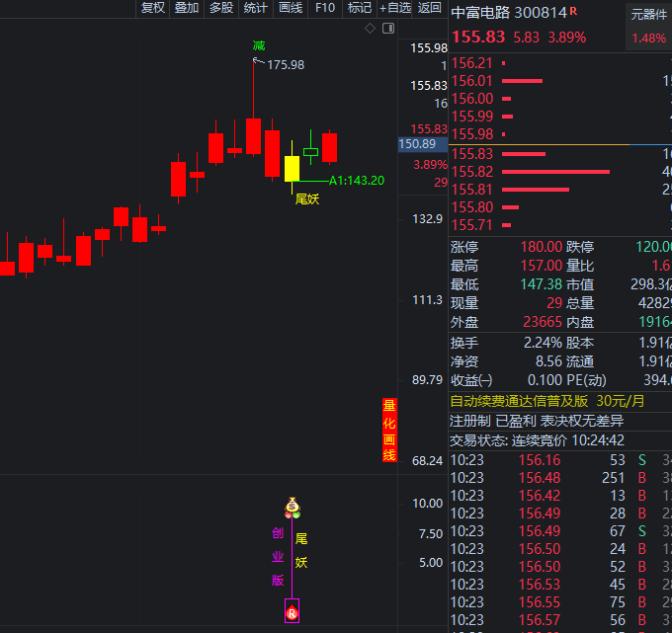Click the 最高 value 157.00
Image resolution: width=672 pixels, height=633 pixels.
pos(541,266)
